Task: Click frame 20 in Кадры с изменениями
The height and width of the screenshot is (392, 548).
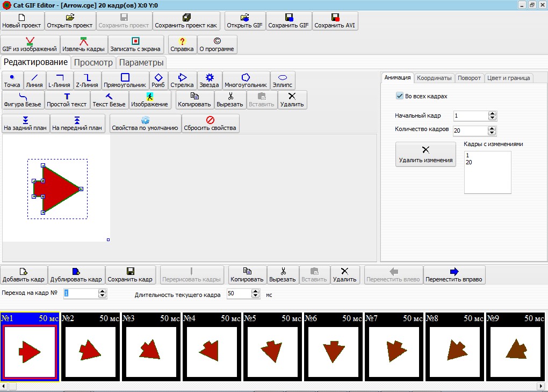Action: click(x=469, y=162)
